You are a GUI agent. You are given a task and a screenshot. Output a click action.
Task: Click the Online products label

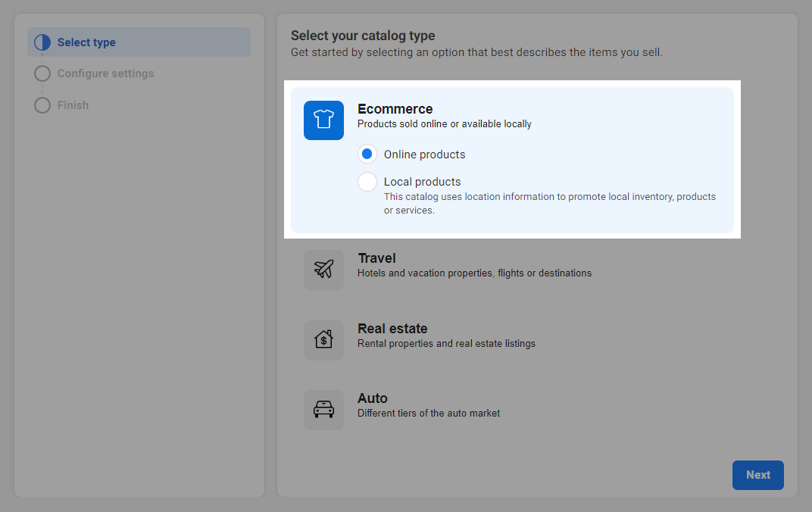425,155
